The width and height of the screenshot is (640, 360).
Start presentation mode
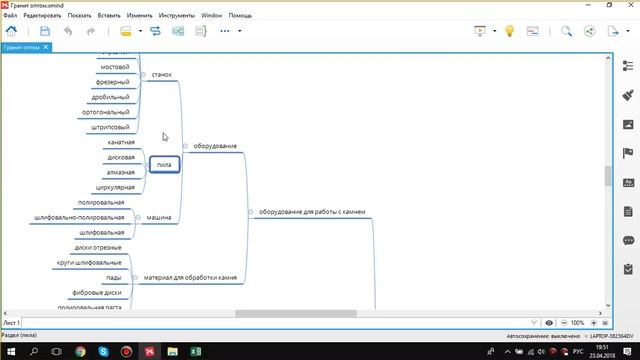click(480, 31)
